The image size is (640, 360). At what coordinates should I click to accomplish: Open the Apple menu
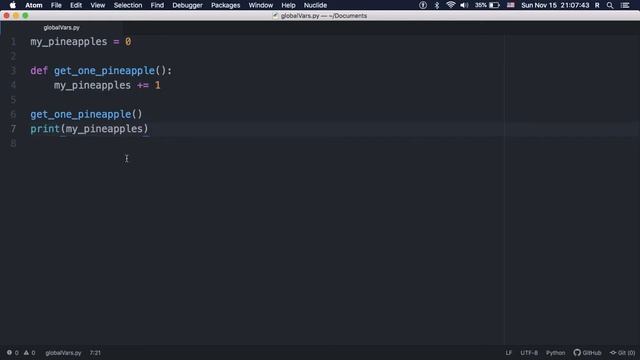pos(13,5)
